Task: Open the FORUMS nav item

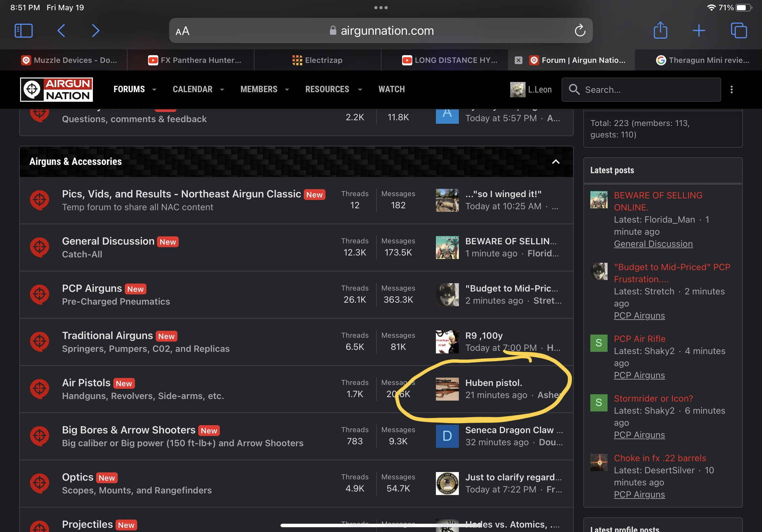Action: pyautogui.click(x=129, y=89)
